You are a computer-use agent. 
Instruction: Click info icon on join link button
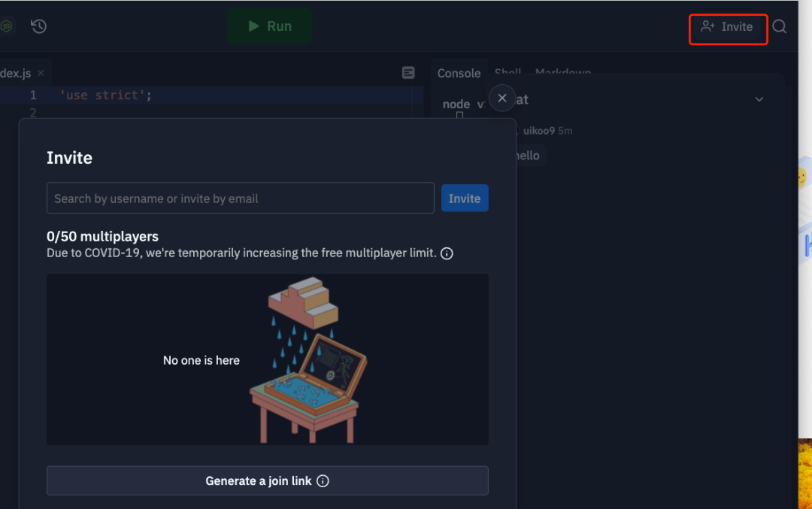[x=323, y=481]
